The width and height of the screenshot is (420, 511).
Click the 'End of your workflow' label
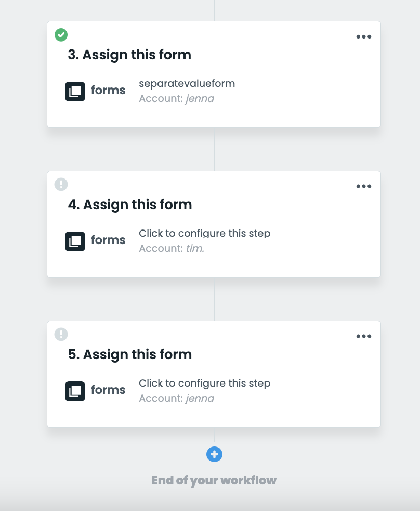tap(214, 480)
